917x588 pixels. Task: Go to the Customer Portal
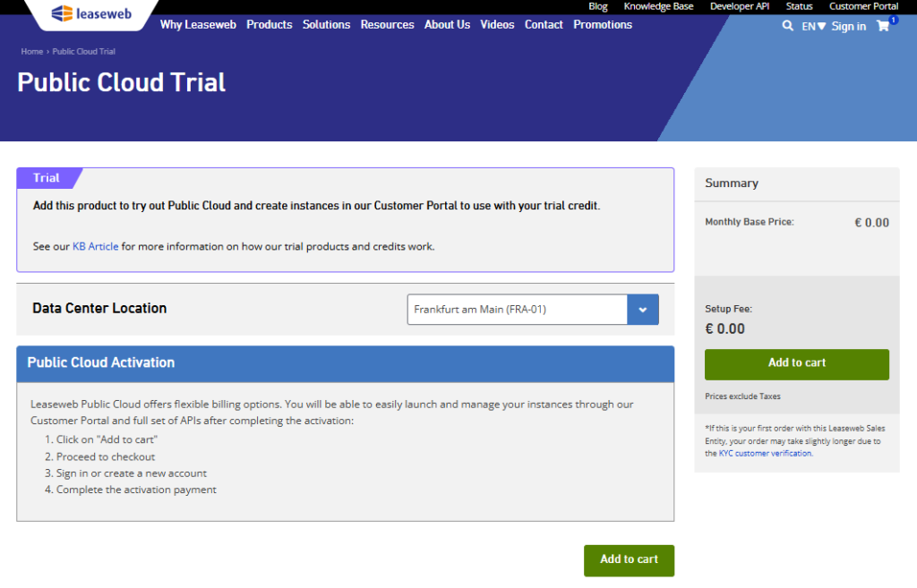click(x=863, y=6)
